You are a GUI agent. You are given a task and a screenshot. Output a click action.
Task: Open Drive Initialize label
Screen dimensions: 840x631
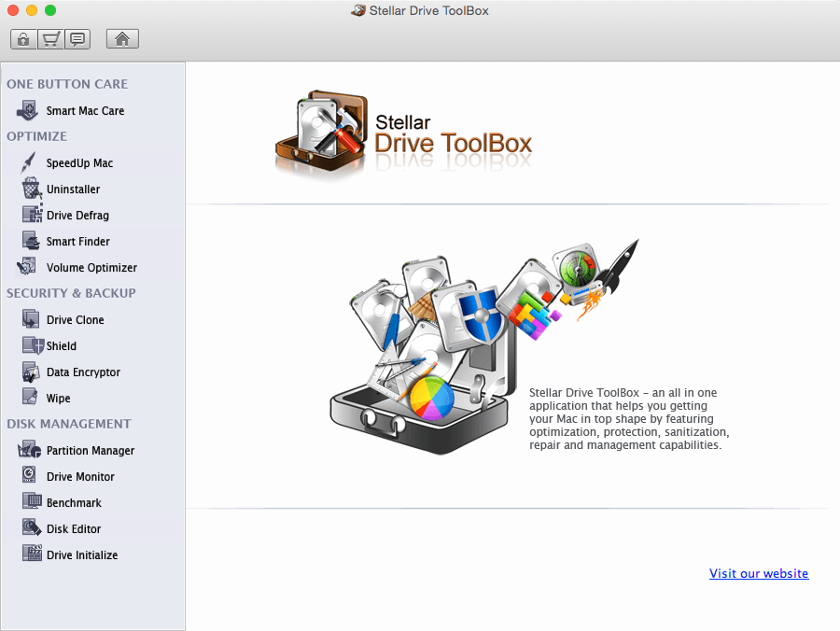tap(82, 555)
